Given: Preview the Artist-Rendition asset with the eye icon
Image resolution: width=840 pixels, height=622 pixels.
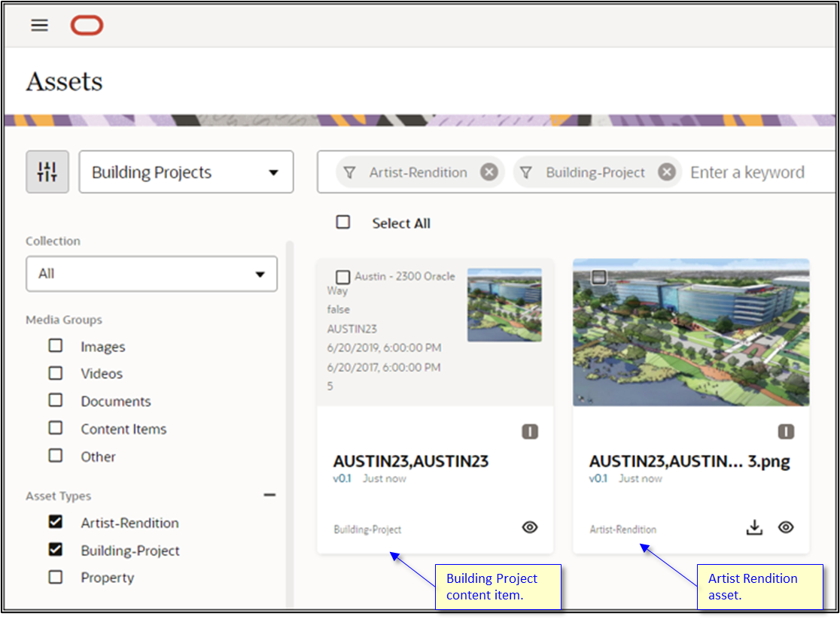Looking at the screenshot, I should coord(786,527).
